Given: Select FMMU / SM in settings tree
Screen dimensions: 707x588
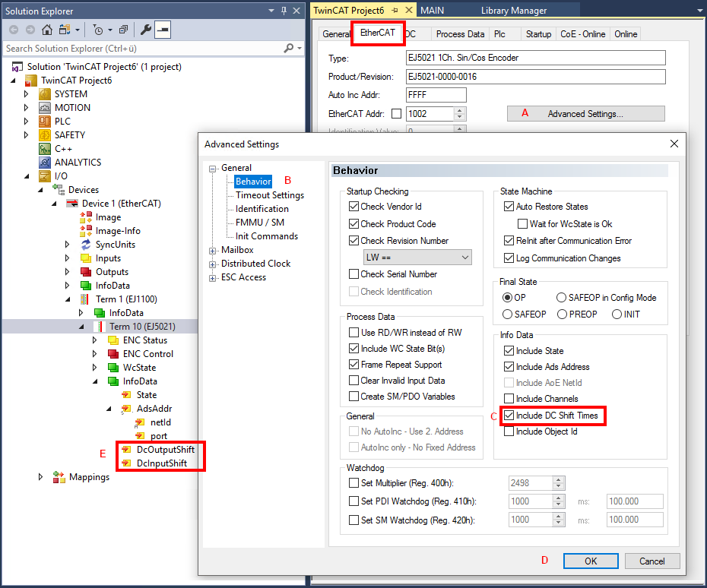Looking at the screenshot, I should 260,223.
